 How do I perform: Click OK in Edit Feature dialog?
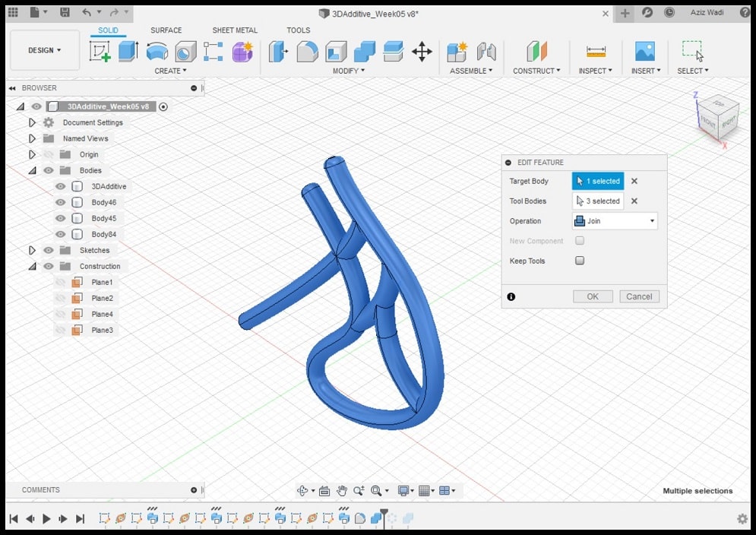click(593, 296)
